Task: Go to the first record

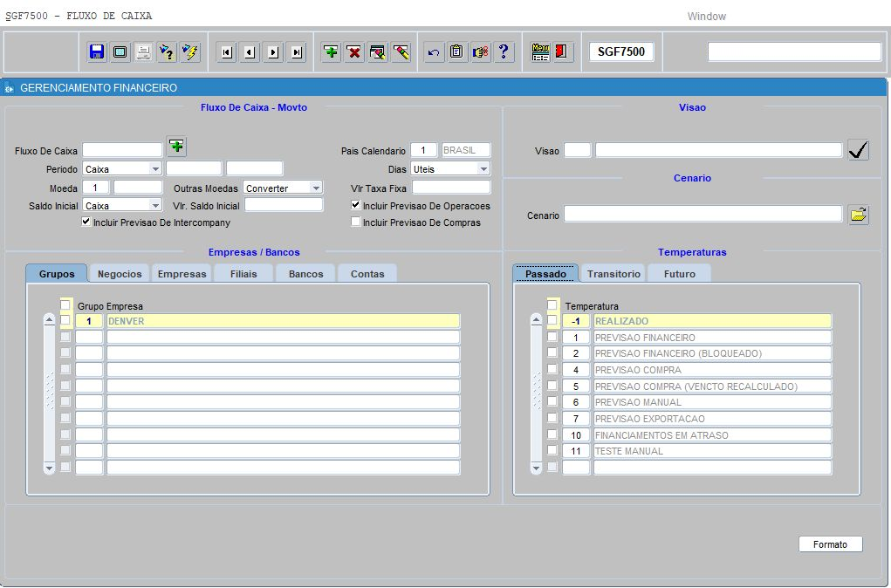Action: tap(226, 52)
